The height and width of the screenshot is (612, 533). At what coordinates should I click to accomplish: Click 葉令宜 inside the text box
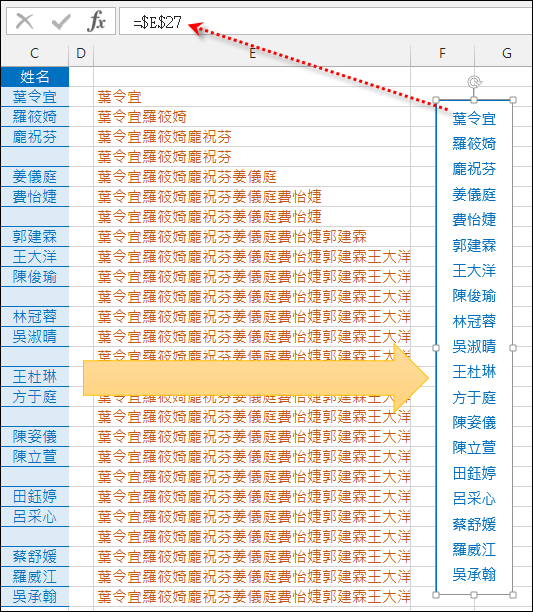[474, 119]
